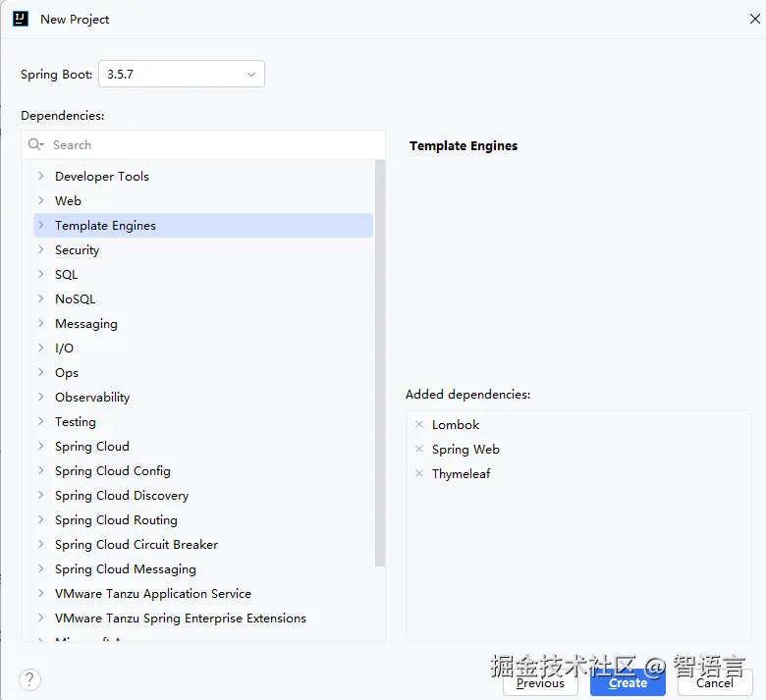Remove Lombok from added dependencies

(x=419, y=424)
